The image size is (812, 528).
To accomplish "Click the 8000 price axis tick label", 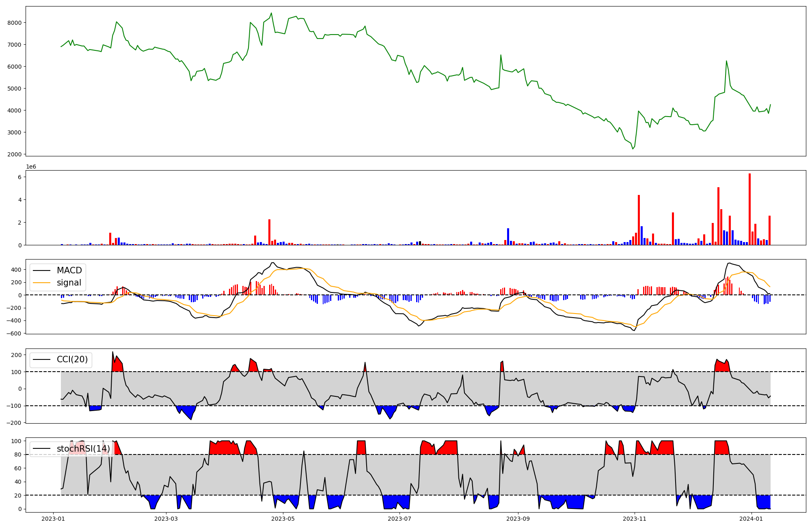I will [x=15, y=23].
